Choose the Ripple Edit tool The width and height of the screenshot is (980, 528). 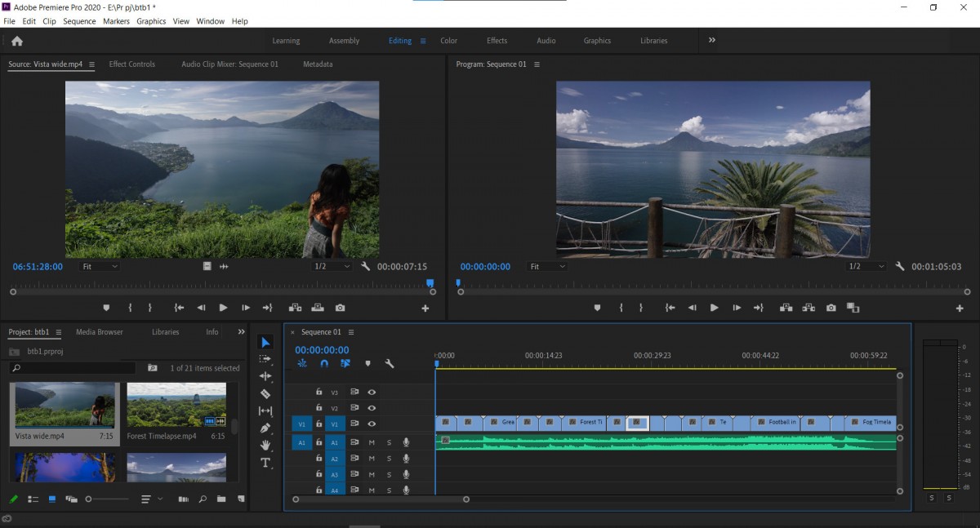click(265, 376)
